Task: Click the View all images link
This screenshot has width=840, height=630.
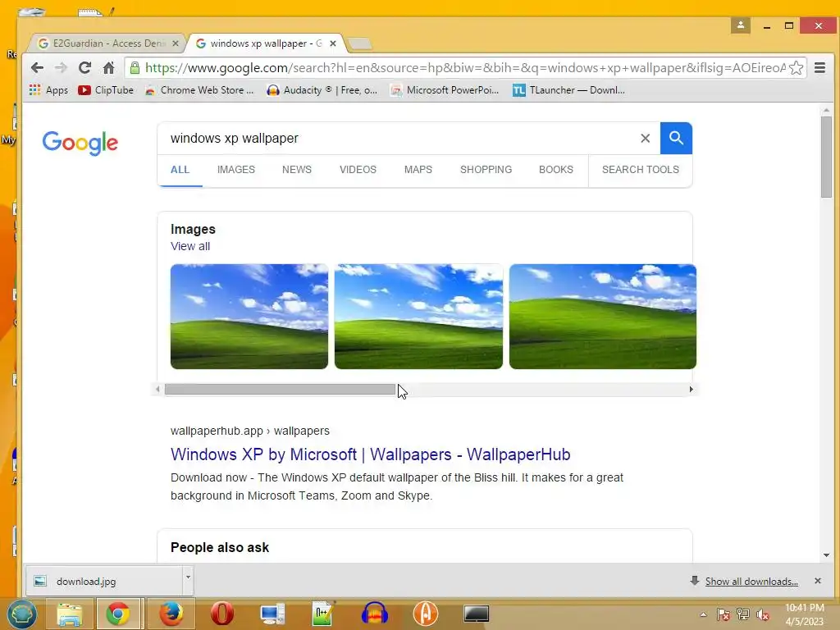Action: [190, 246]
